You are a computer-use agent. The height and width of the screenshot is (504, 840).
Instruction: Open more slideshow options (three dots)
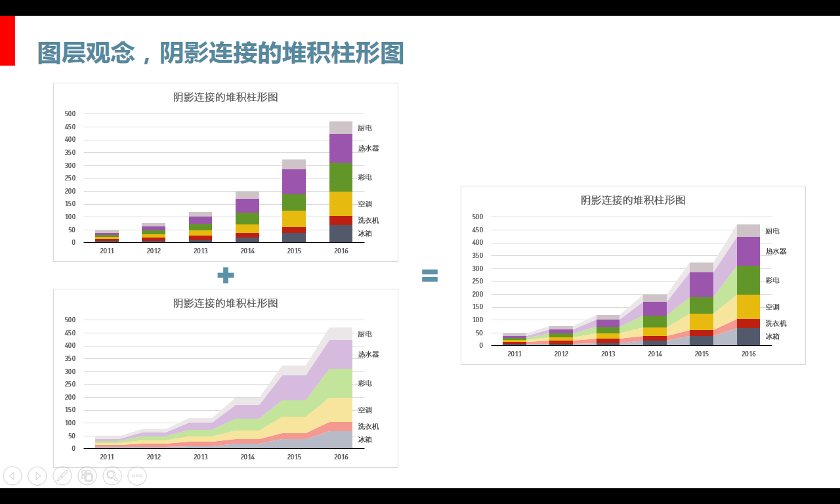(137, 476)
